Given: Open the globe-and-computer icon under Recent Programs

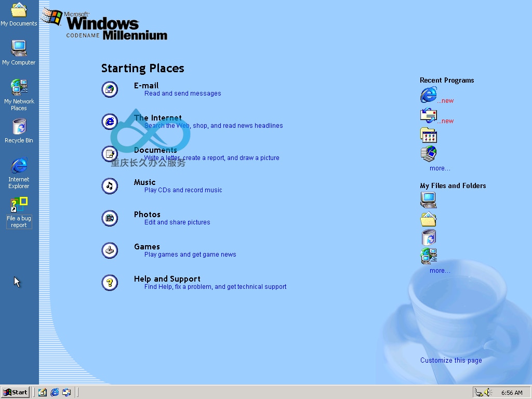Looking at the screenshot, I should [429, 154].
